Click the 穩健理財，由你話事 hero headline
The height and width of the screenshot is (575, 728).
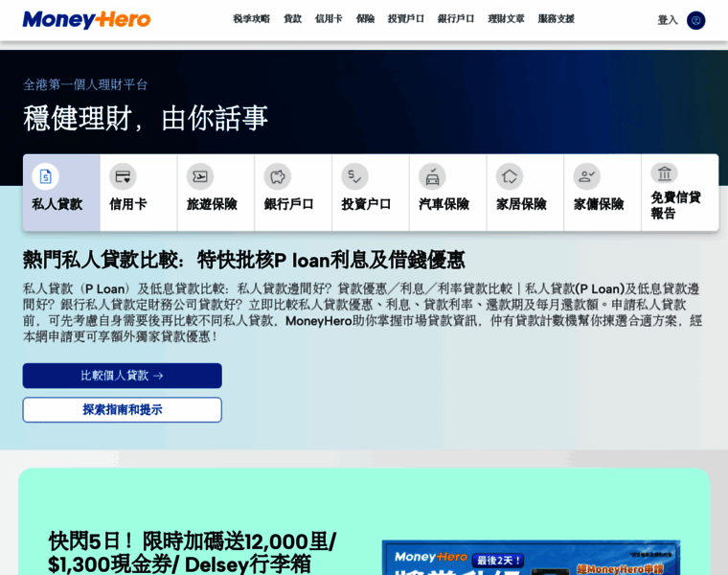tap(146, 118)
